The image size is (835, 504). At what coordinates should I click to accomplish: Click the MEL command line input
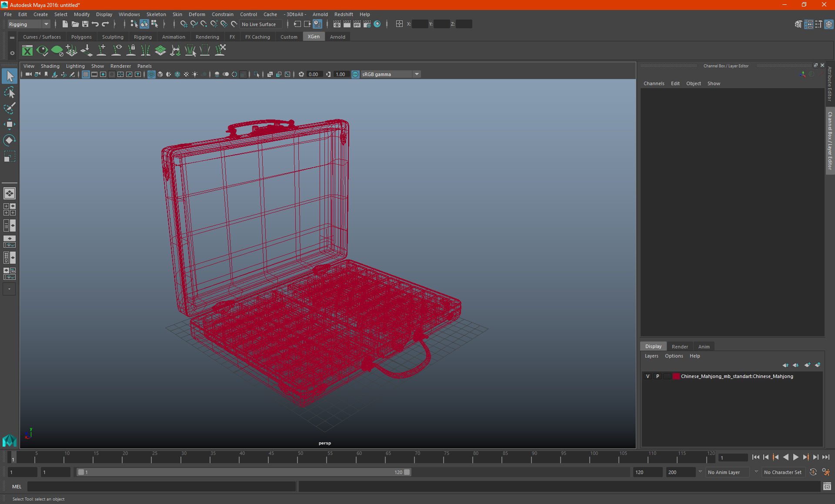coord(161,487)
